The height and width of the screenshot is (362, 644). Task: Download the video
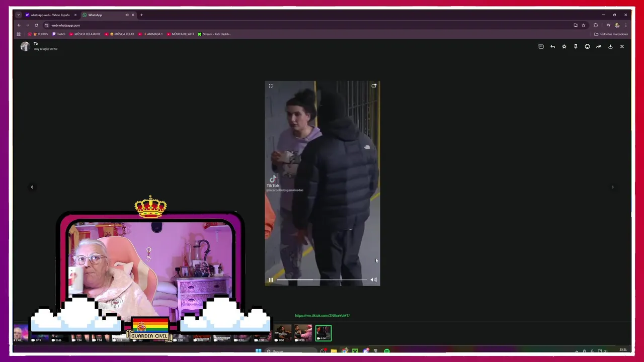point(610,47)
